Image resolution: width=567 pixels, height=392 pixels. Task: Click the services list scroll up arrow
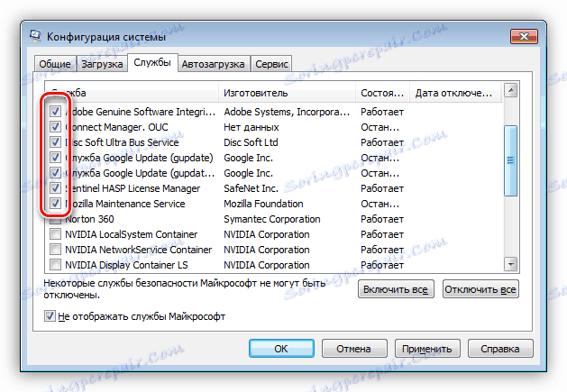tap(510, 90)
